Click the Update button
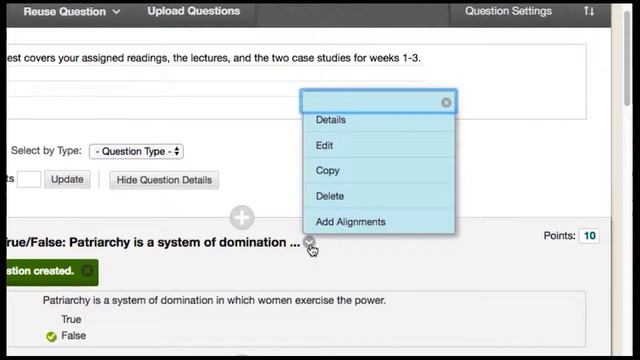 (67, 180)
